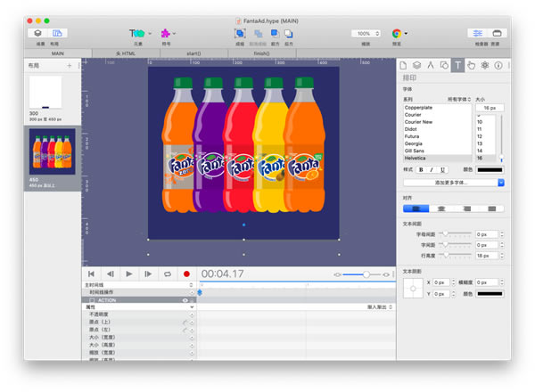Click the Group elements toolbar icon

(x=240, y=33)
